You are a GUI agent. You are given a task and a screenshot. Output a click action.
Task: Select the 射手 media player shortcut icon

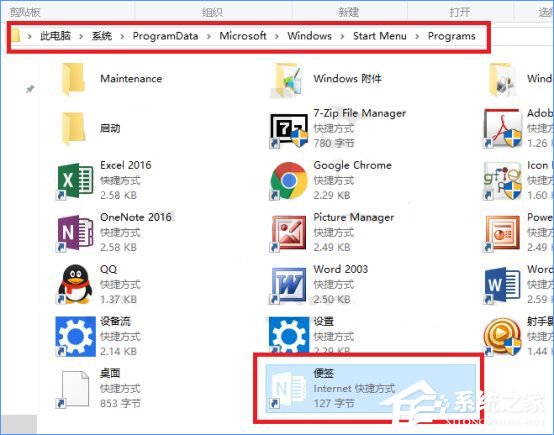[x=502, y=337]
